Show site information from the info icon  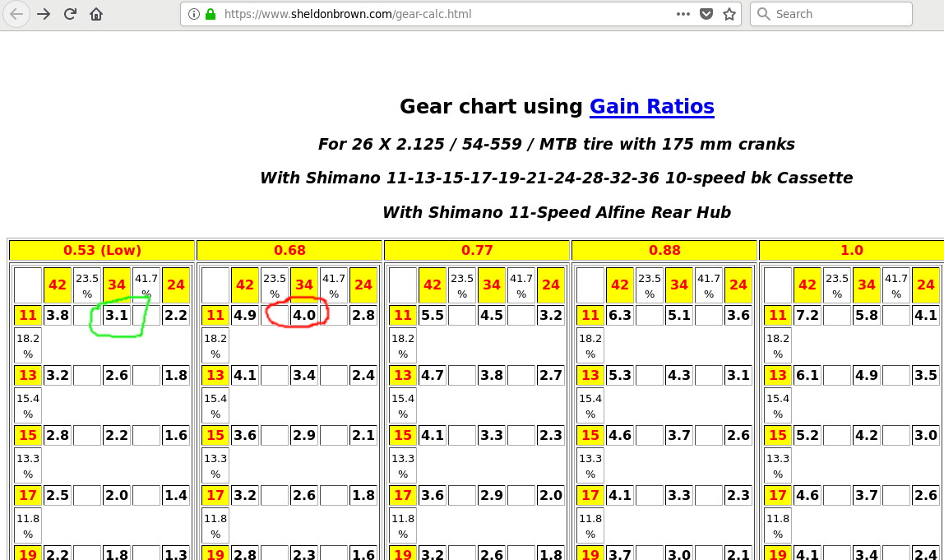[x=194, y=14]
